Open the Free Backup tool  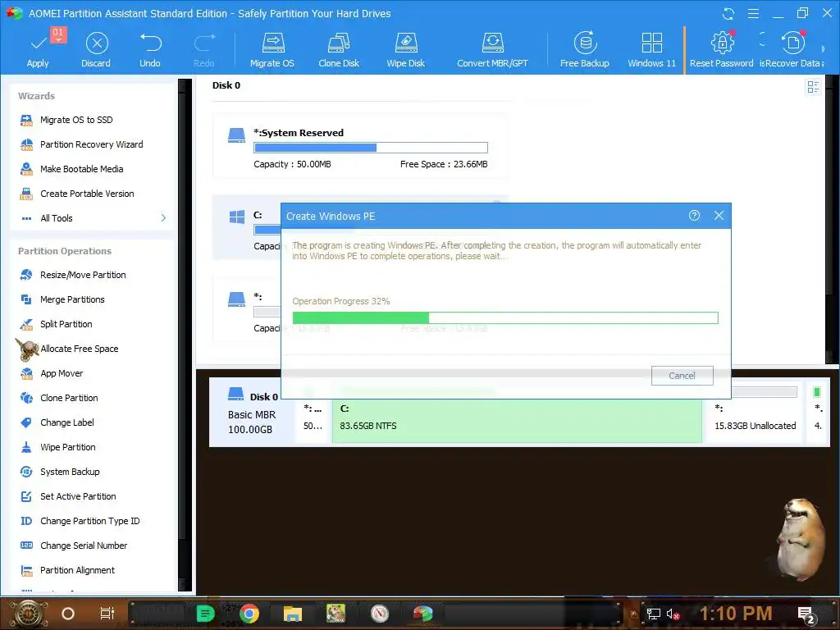pyautogui.click(x=584, y=50)
